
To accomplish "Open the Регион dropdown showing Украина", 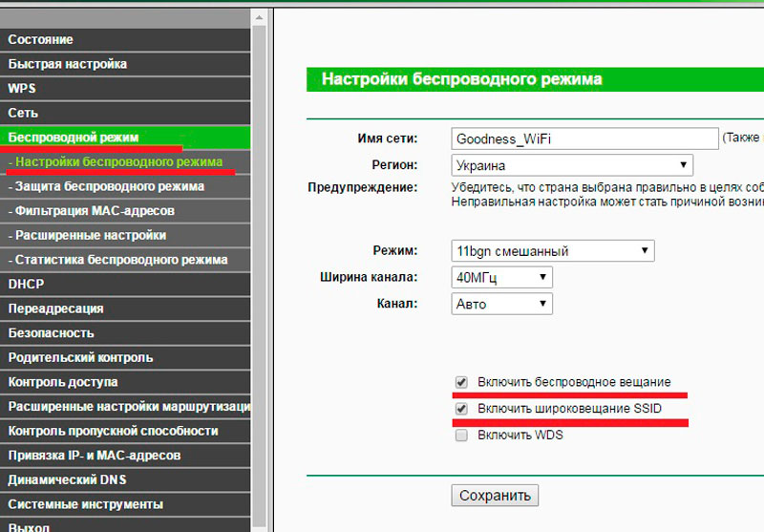I will [572, 165].
